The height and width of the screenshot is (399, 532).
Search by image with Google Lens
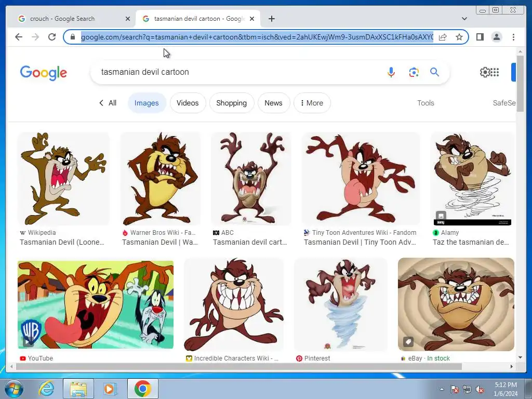tap(414, 72)
